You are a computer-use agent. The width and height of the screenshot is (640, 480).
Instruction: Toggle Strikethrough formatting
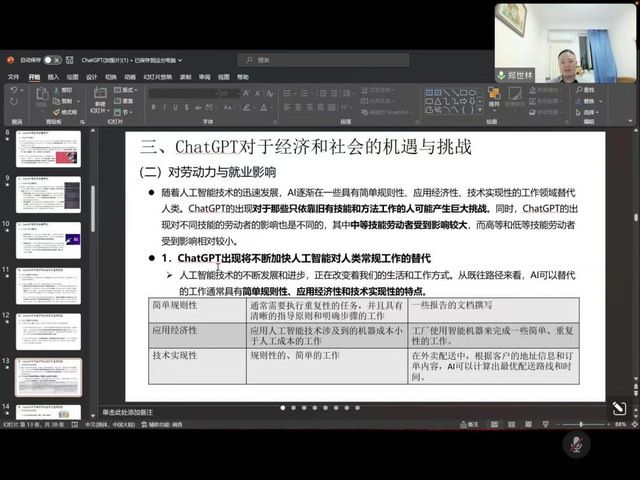point(198,107)
